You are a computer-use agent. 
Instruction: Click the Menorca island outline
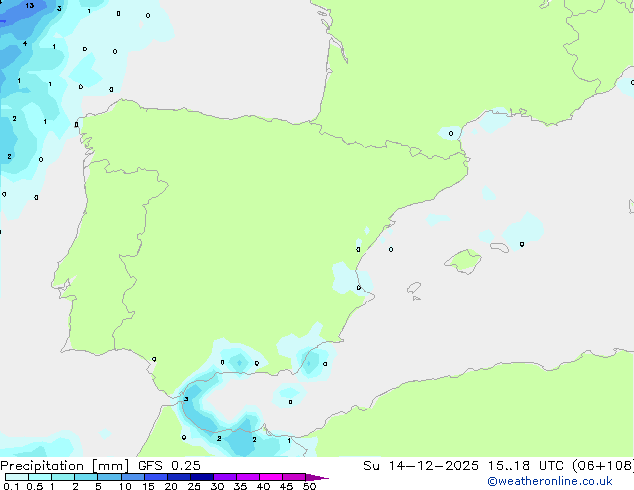499,247
